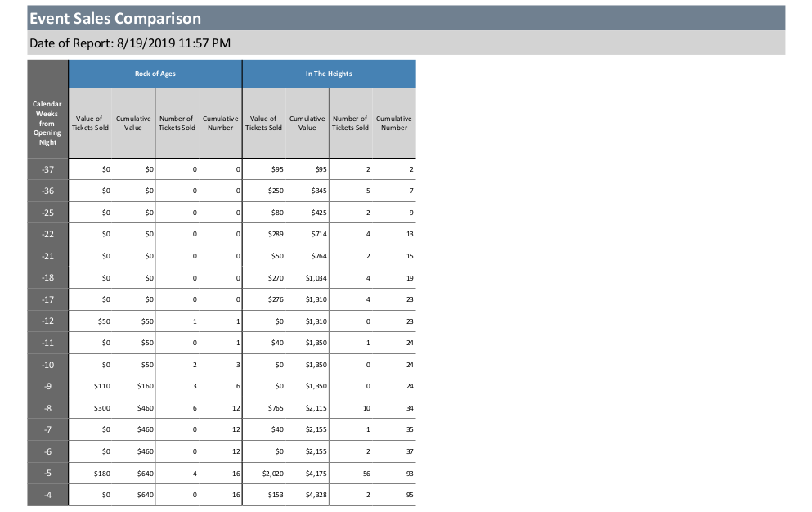Image resolution: width=812 pixels, height=512 pixels.
Task: Select the week -6 row label
Action: 47,452
